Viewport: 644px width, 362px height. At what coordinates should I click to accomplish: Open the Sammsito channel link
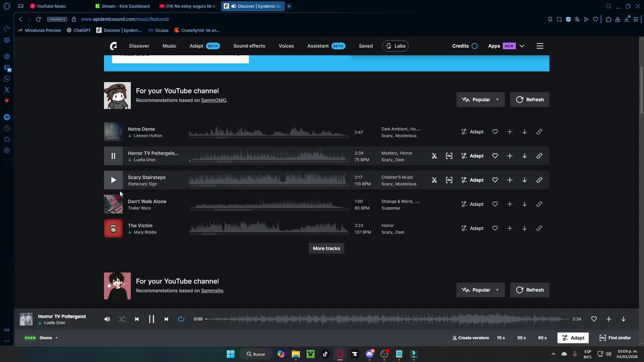[212, 291]
